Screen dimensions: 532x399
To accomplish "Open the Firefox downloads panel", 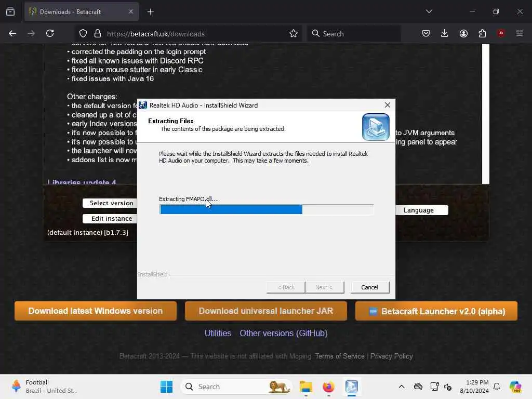I will tap(445, 33).
